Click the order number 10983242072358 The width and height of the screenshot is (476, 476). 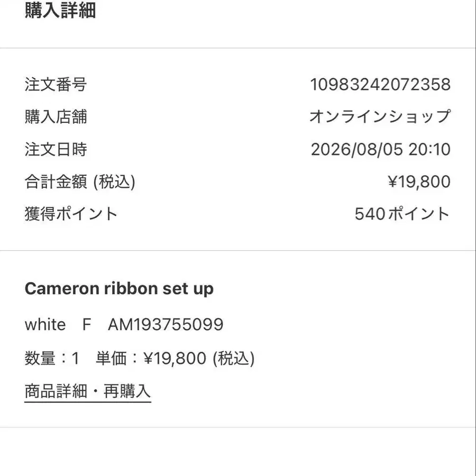pyautogui.click(x=380, y=85)
